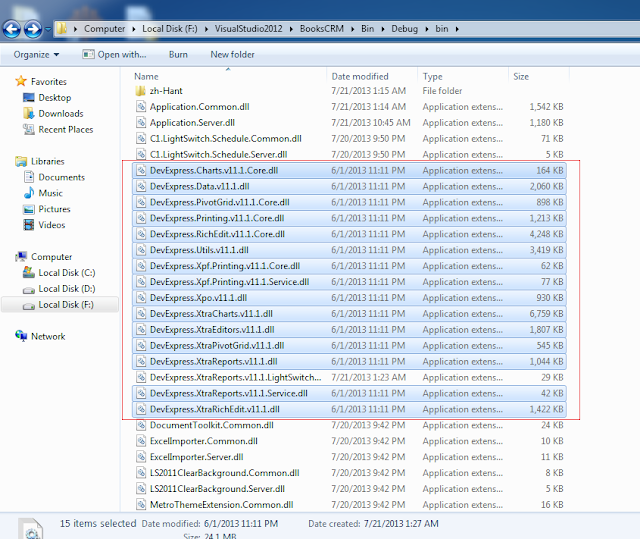Click the Forward navigation arrow
Image resolution: width=640 pixels, height=539 pixels.
point(33,29)
